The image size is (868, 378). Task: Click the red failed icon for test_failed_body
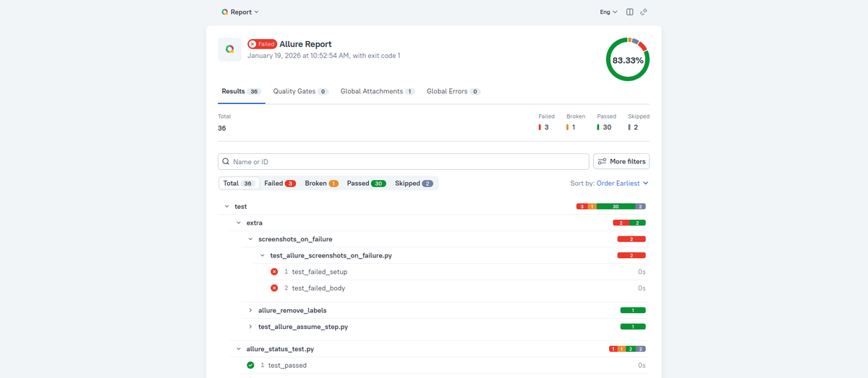tap(274, 288)
